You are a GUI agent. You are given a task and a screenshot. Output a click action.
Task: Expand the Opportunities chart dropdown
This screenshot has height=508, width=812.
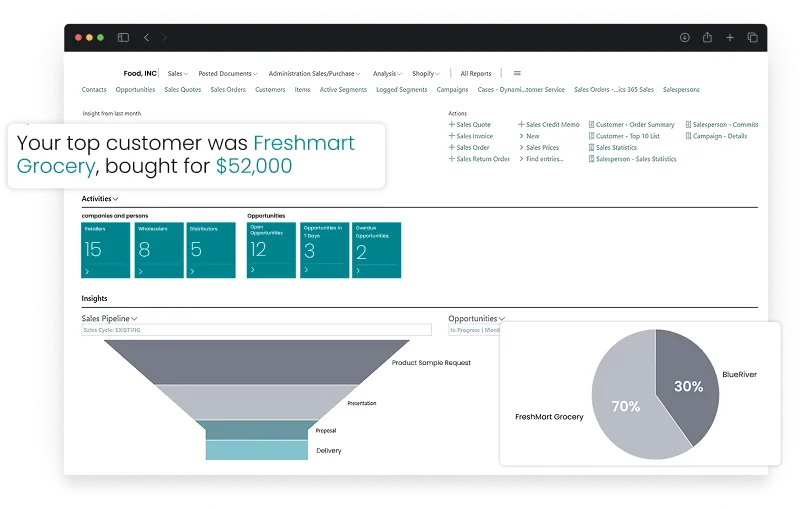[476, 318]
